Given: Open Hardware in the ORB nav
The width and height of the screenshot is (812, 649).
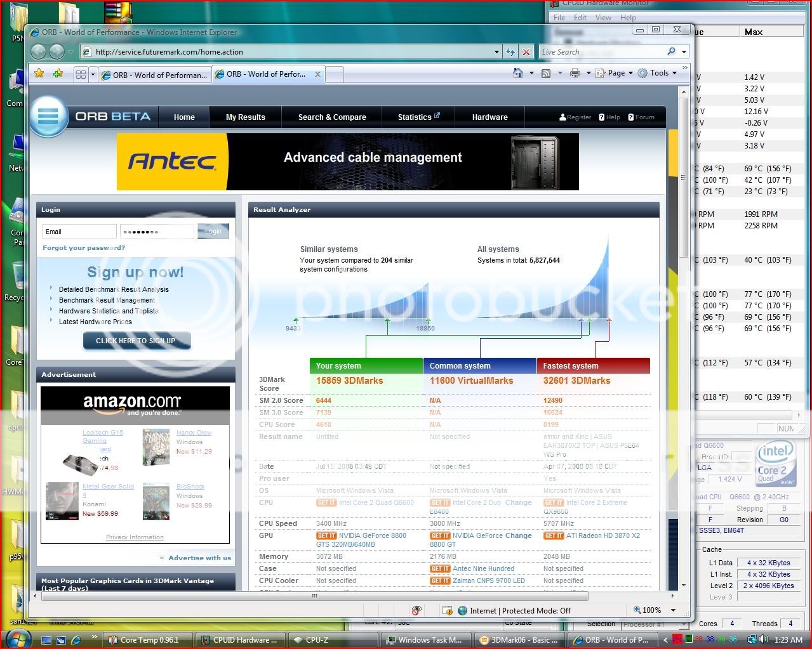Looking at the screenshot, I should (490, 117).
